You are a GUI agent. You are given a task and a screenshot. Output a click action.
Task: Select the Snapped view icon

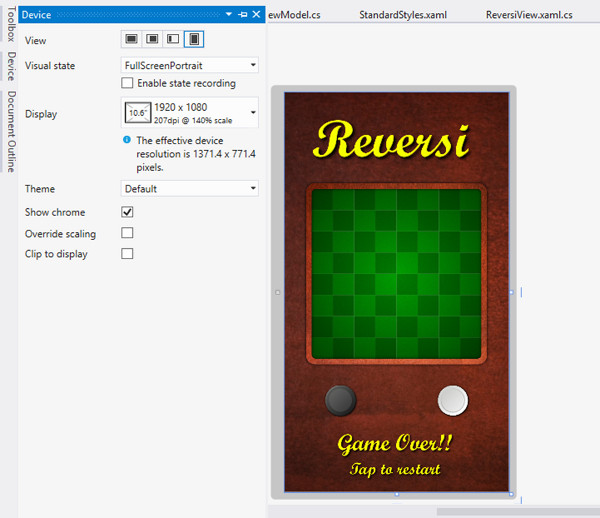[x=173, y=39]
